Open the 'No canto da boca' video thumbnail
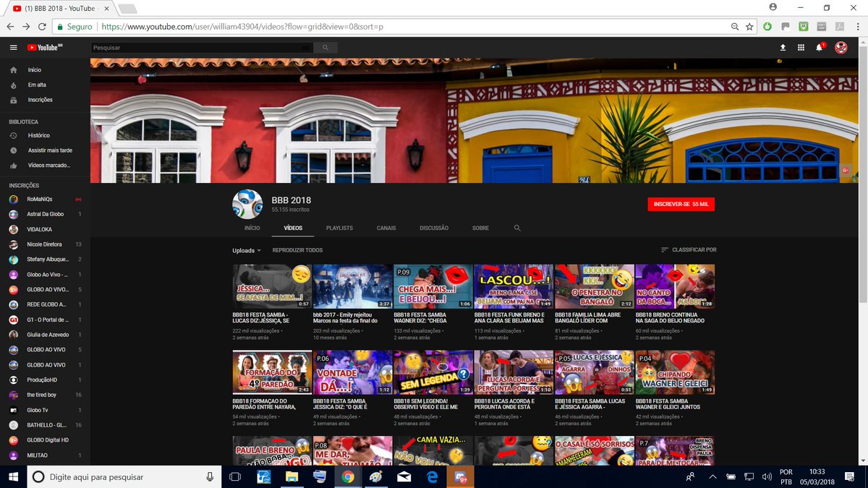The height and width of the screenshot is (488, 868). (x=675, y=286)
